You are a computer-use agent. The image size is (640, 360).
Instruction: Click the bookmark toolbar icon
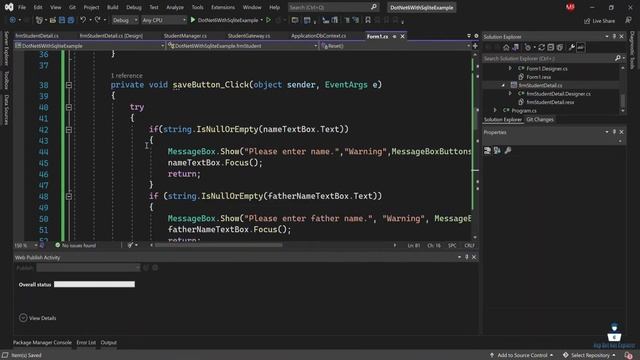(x=368, y=20)
